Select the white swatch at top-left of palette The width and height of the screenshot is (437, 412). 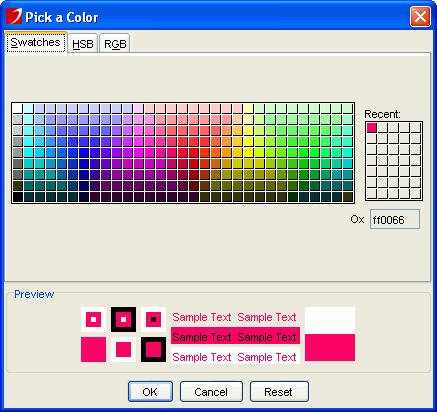click(x=17, y=108)
